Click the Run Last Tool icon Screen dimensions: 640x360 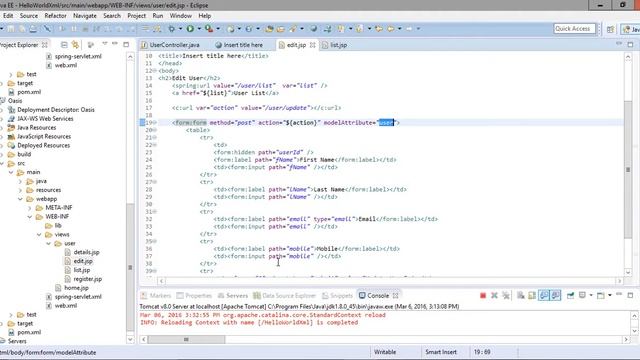pos(209,29)
